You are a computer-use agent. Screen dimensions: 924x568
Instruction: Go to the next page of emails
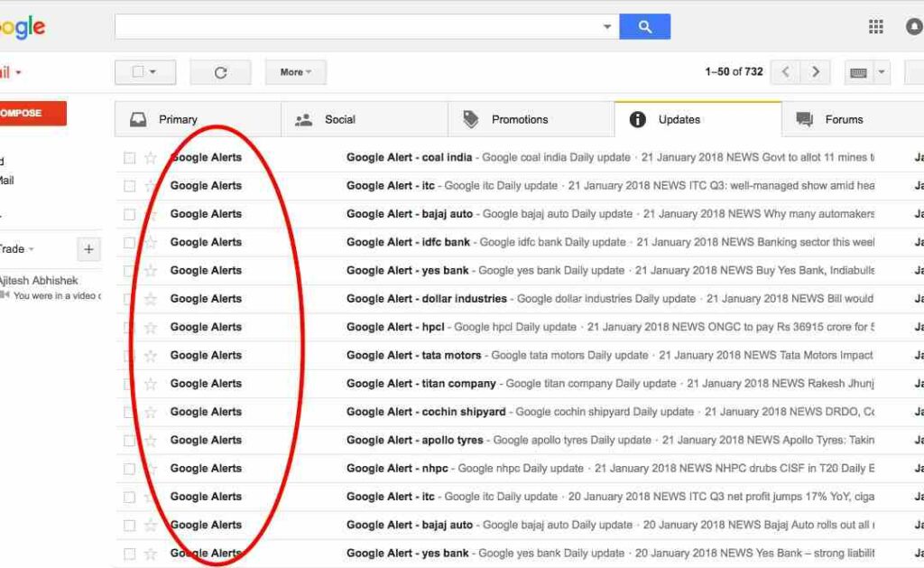point(815,71)
